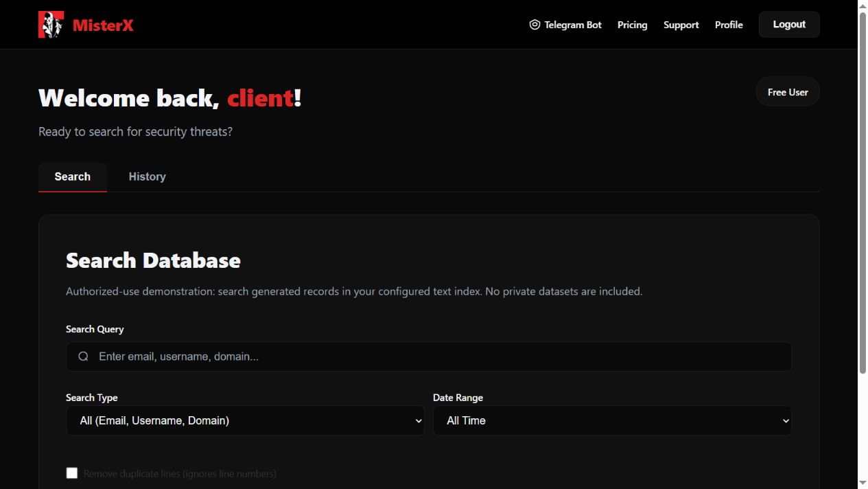Click the Logout button
868x489 pixels.
point(789,24)
